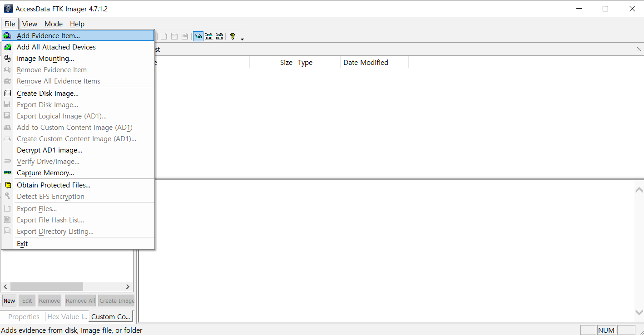Switch to HEX view mode glasses icon
The image size is (644, 335).
coord(219,36)
